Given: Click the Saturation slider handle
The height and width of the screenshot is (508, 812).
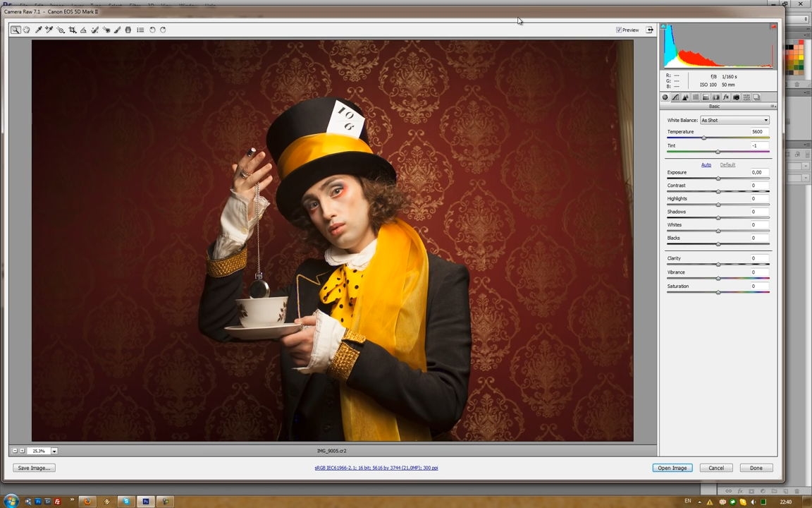Looking at the screenshot, I should (718, 292).
